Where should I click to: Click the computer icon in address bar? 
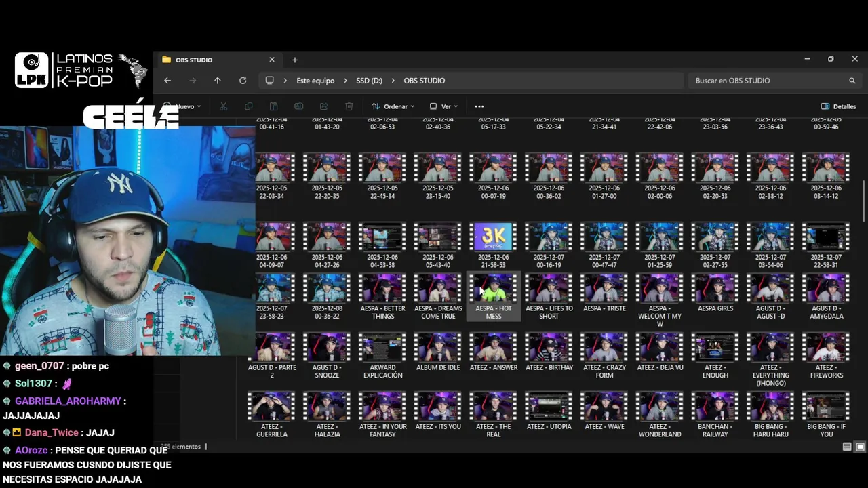[x=269, y=81]
